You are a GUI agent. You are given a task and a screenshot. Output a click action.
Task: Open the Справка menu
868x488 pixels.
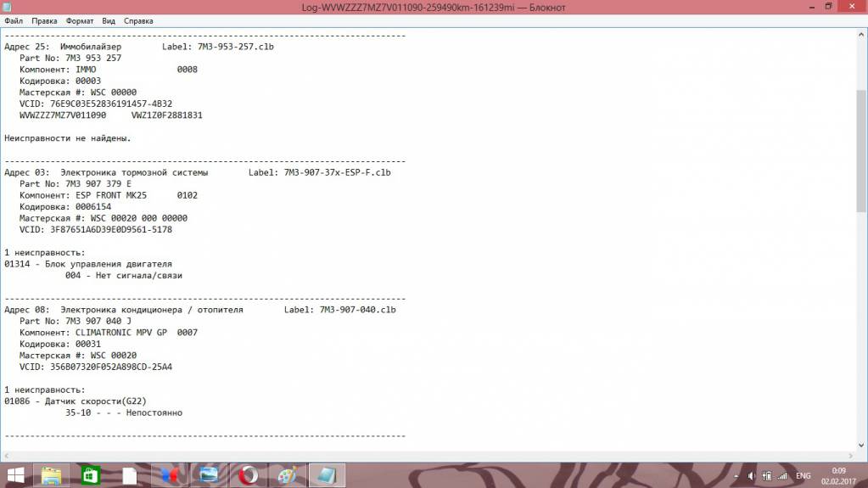pyautogui.click(x=138, y=20)
